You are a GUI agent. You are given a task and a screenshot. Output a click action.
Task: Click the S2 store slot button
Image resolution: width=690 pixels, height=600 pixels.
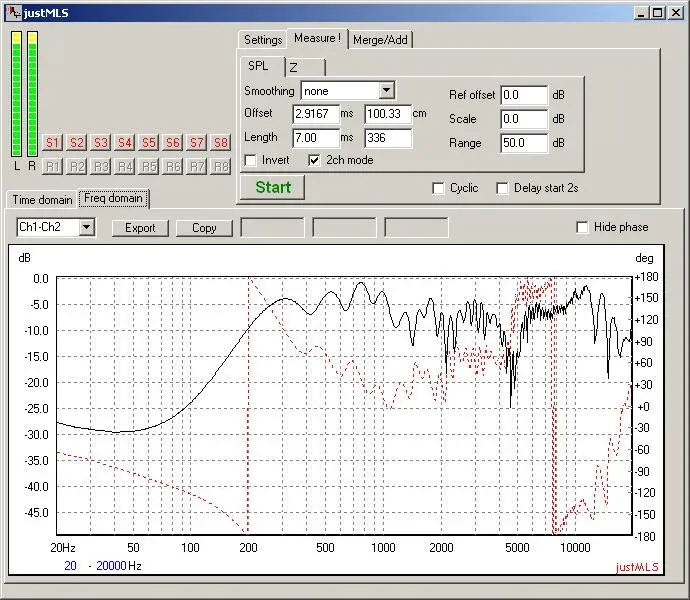(77, 143)
